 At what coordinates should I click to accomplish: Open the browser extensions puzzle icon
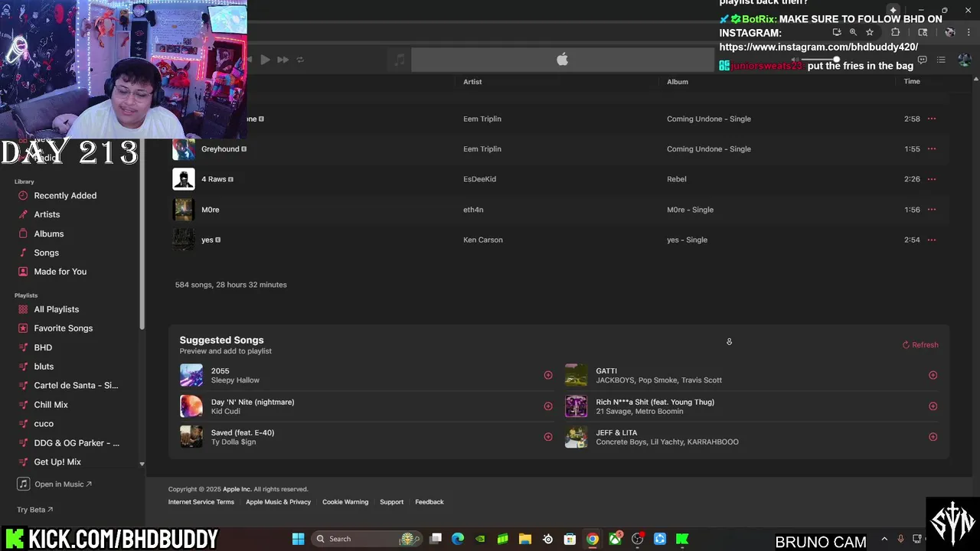pos(896,32)
